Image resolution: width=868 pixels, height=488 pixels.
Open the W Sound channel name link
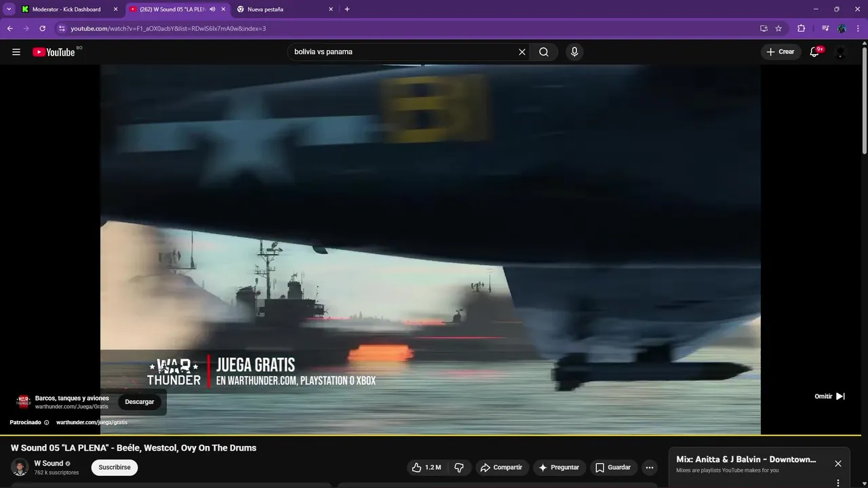[49, 464]
